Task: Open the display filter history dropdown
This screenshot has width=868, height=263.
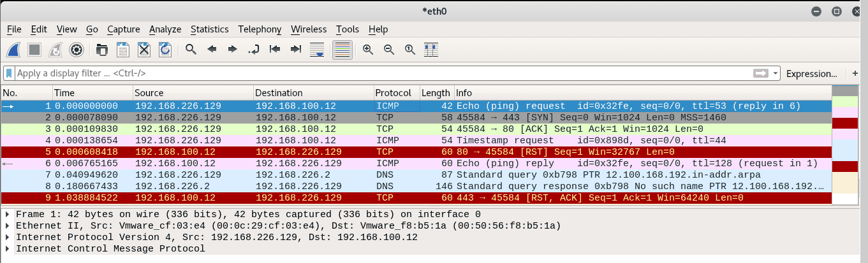Action: (x=776, y=73)
